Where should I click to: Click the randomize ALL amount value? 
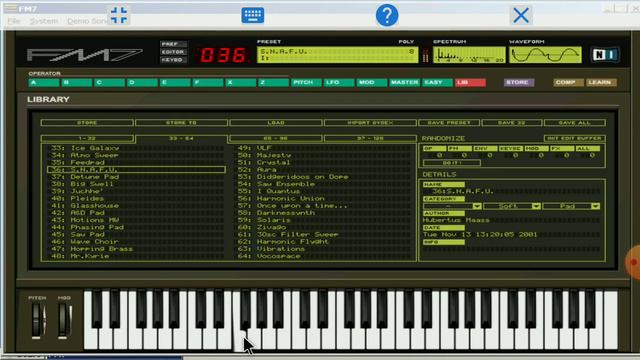592,156
